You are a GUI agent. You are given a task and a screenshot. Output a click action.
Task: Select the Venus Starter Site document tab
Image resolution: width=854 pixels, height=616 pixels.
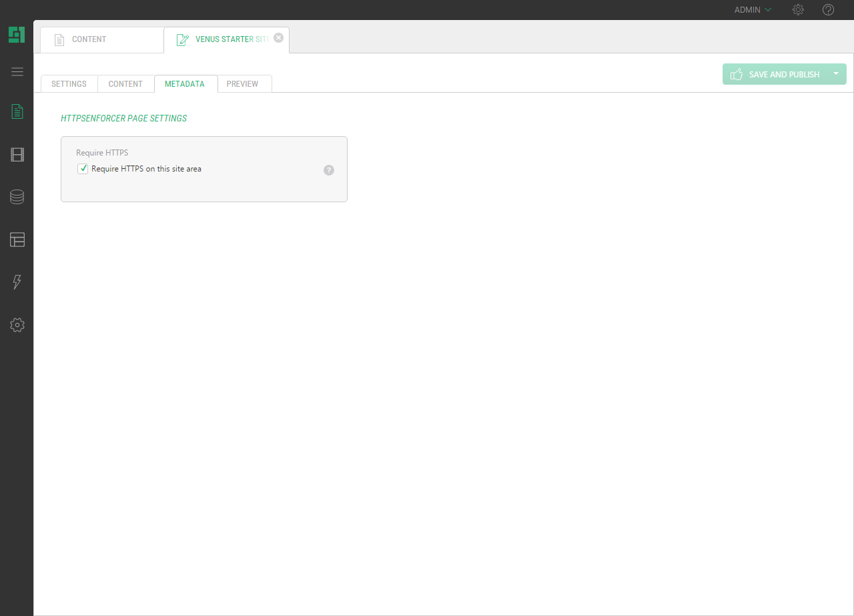[224, 40]
